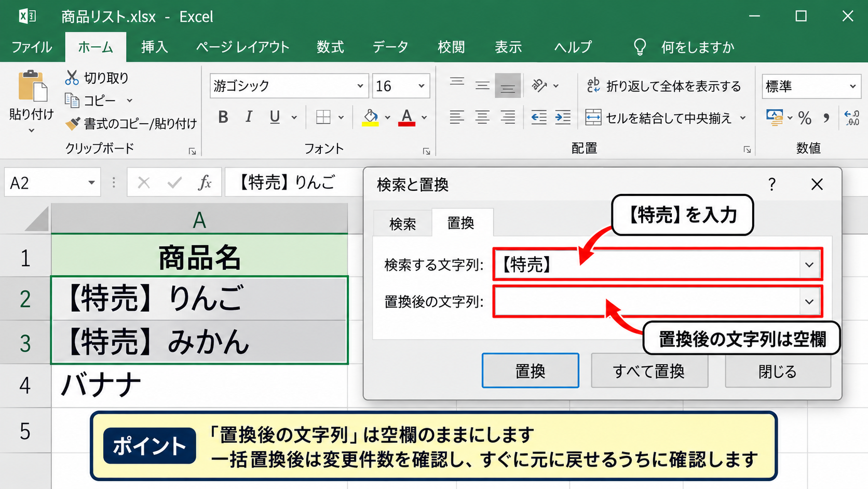Screen dimensions: 868x489
Task: Open alignment group dialog launcher
Action: click(x=747, y=150)
